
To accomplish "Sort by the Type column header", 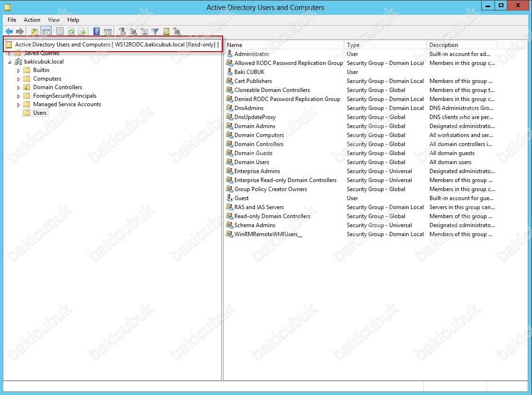I will click(x=385, y=45).
